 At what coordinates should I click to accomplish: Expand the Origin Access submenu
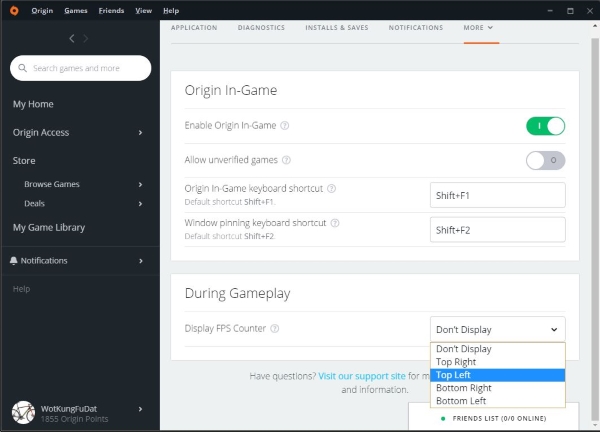[140, 132]
